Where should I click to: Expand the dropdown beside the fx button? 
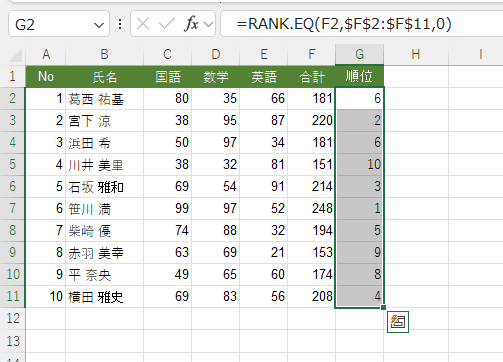tap(209, 24)
